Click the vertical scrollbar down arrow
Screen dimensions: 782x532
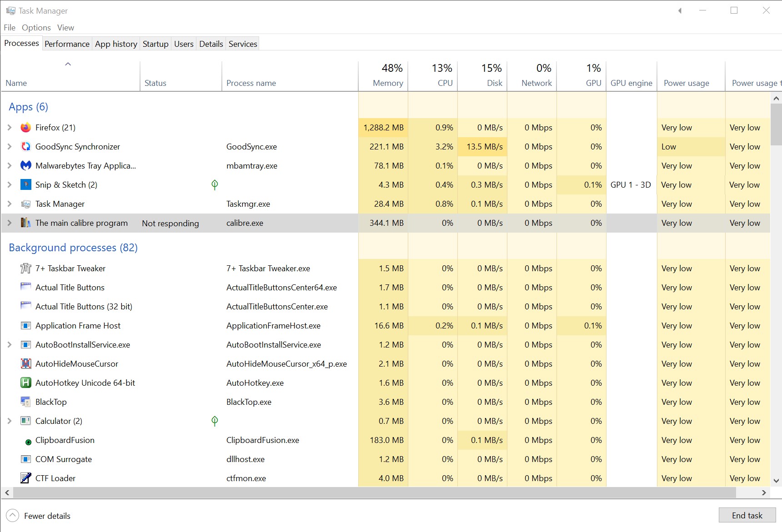[776, 481]
